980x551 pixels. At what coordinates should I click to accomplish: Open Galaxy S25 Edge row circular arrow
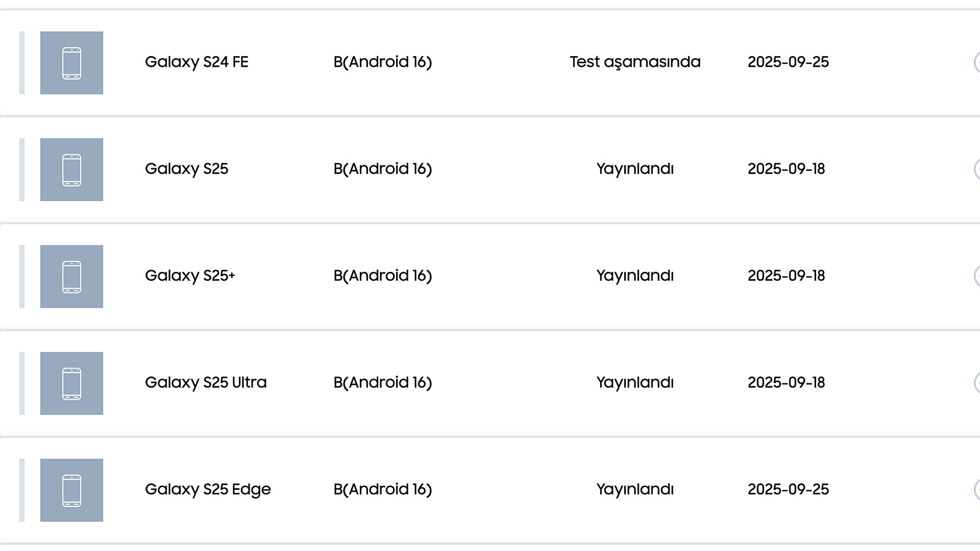pos(977,490)
